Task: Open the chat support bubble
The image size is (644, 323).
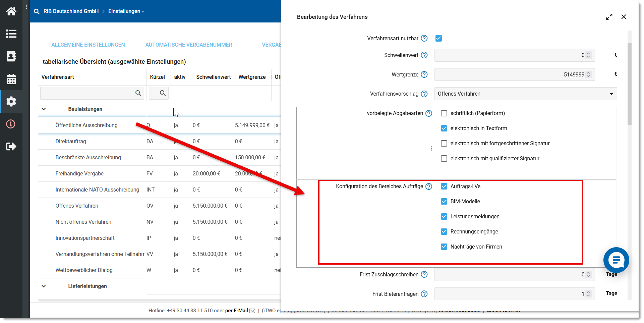Action: pos(616,260)
